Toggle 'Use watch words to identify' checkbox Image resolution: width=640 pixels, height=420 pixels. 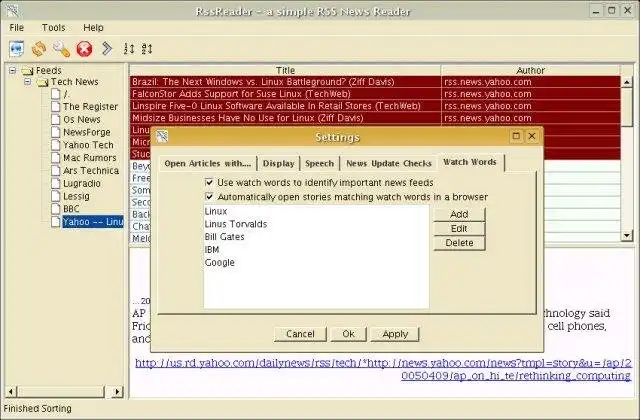tap(209, 182)
